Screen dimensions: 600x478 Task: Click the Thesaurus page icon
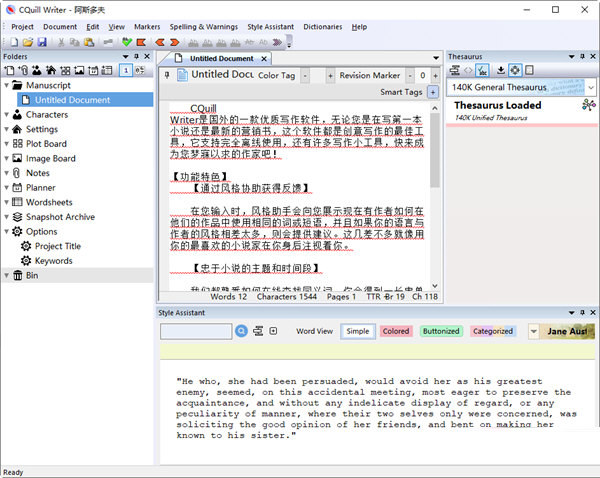529,70
